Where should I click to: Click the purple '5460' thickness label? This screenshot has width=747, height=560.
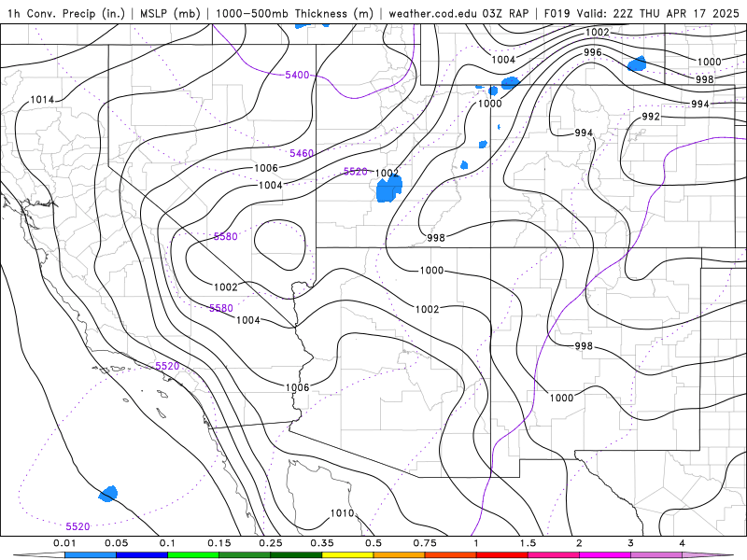[x=302, y=153]
